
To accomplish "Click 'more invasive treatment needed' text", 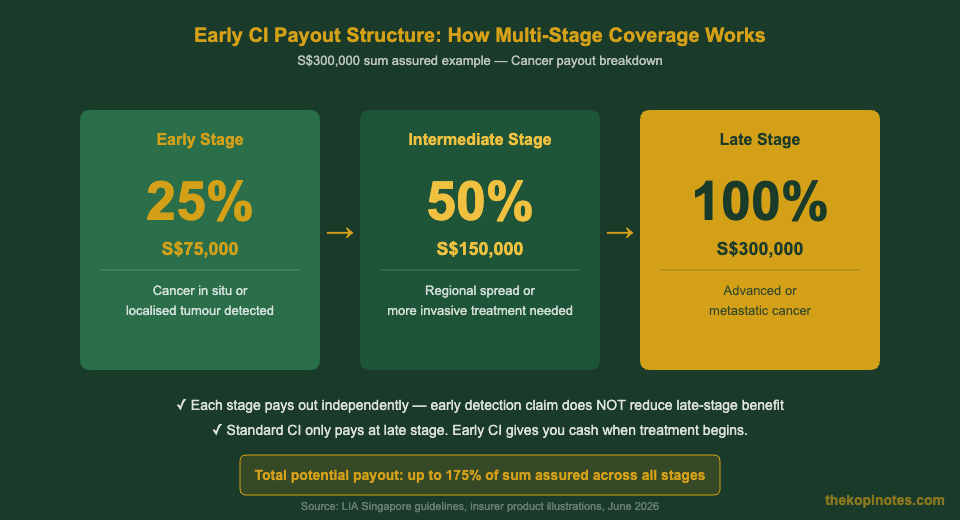I will click(479, 311).
